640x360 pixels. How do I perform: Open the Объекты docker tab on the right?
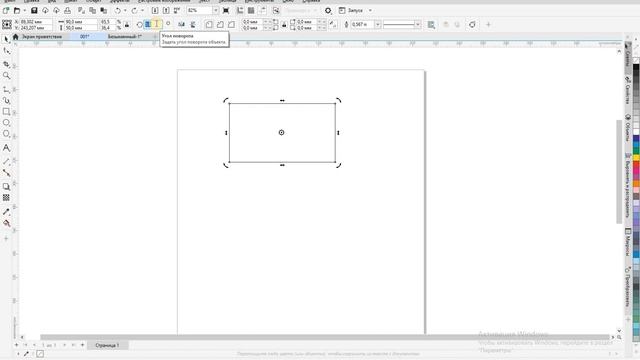tap(628, 128)
